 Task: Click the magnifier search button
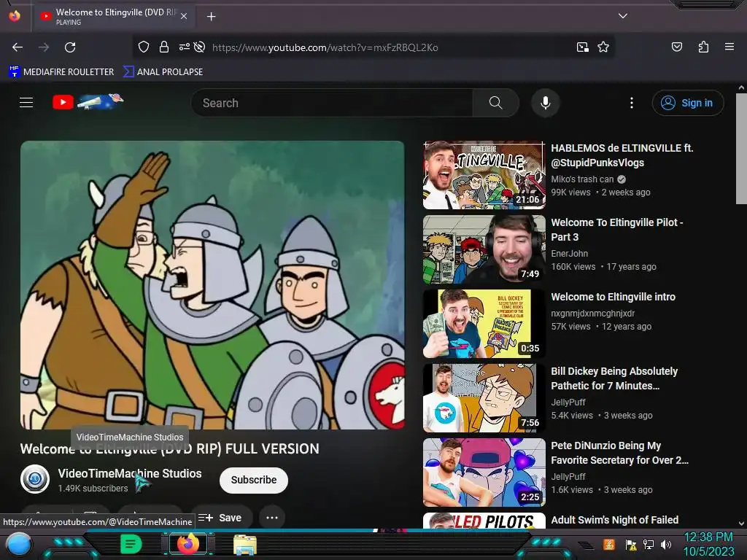tap(495, 103)
